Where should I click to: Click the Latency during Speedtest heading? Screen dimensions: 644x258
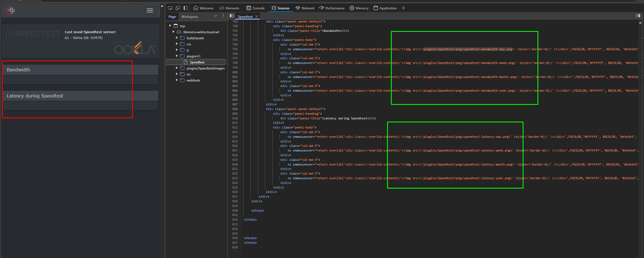80,96
